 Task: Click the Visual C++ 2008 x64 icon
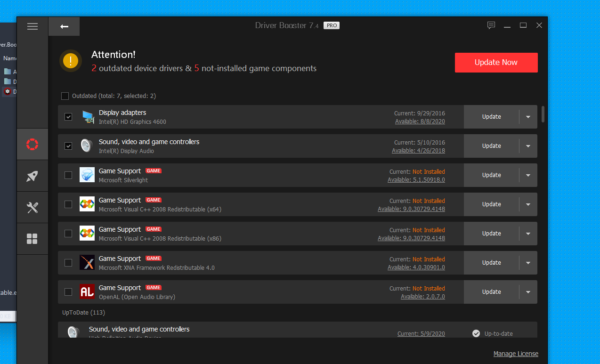pos(87,204)
